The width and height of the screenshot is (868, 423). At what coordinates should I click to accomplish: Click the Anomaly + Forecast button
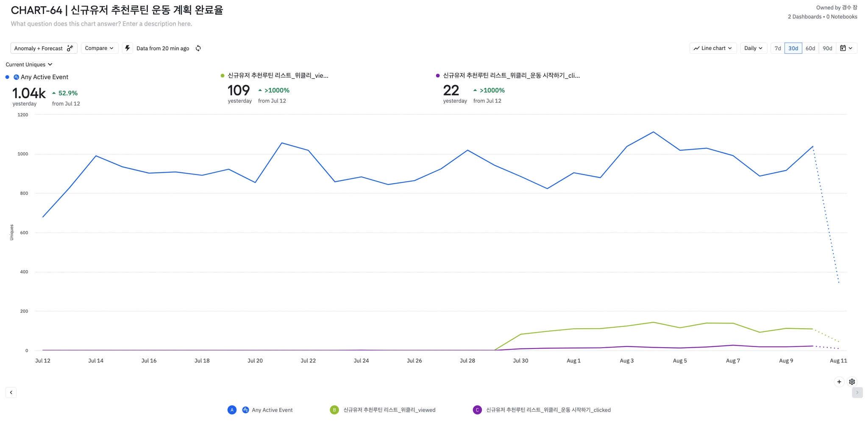(44, 48)
